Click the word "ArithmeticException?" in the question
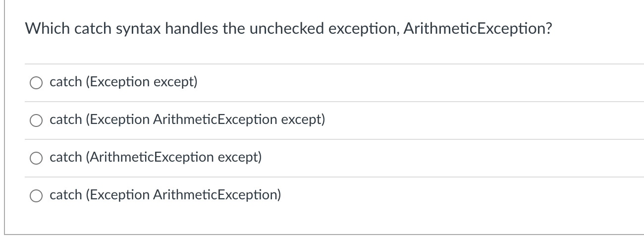 click(x=478, y=29)
